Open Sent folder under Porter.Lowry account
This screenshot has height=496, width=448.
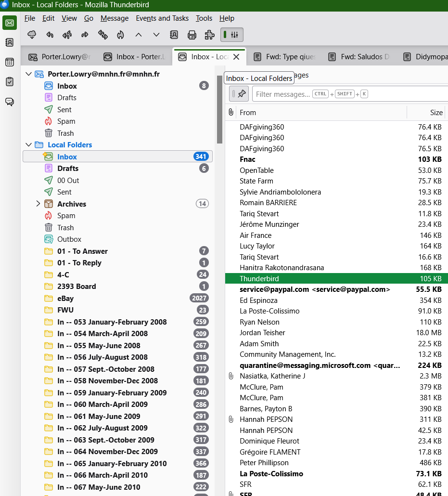[117, 109]
